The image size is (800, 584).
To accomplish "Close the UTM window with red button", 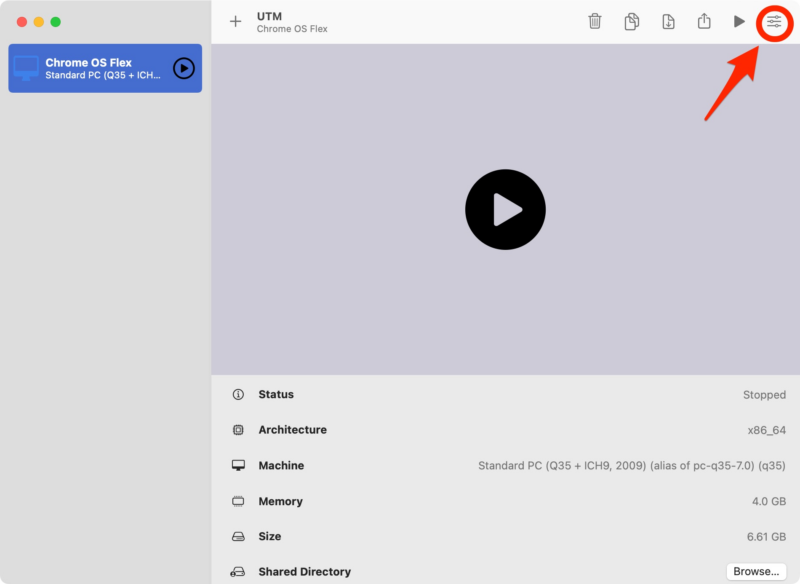I will click(x=22, y=22).
